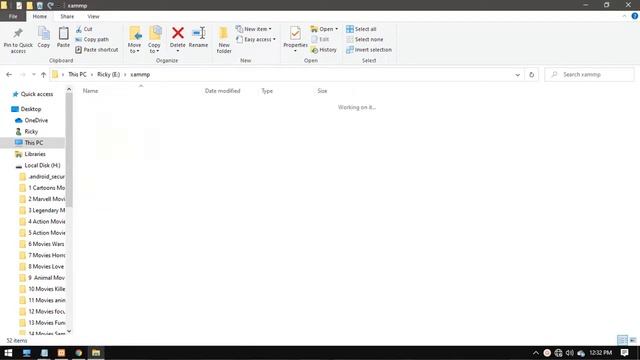Click the Copy ribbon icon

tap(44, 37)
